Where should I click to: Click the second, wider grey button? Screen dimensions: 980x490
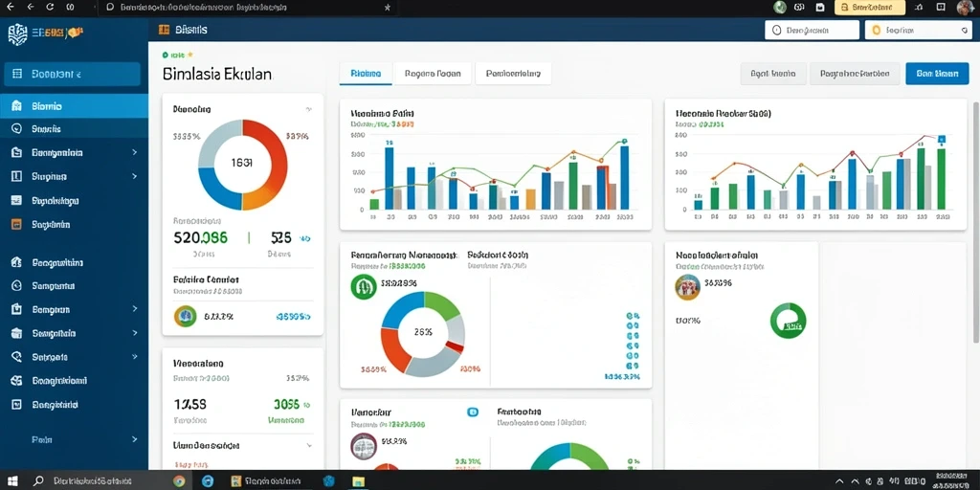[x=855, y=73]
